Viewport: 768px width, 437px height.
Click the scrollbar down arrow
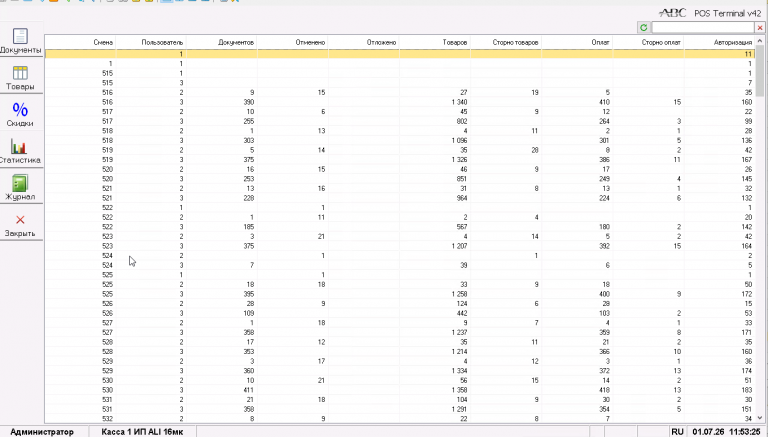click(760, 418)
